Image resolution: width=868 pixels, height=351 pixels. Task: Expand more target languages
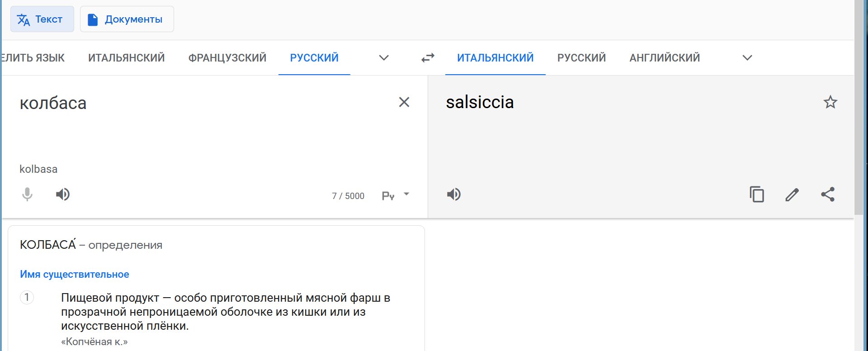(x=747, y=58)
